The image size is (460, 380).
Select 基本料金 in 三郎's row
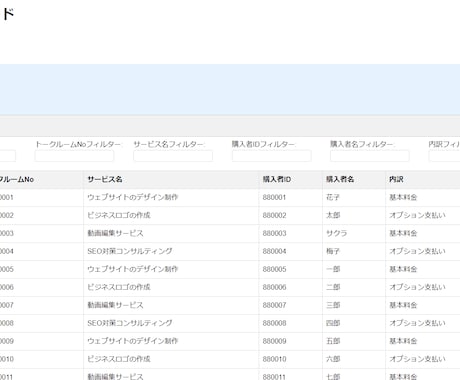click(x=403, y=305)
